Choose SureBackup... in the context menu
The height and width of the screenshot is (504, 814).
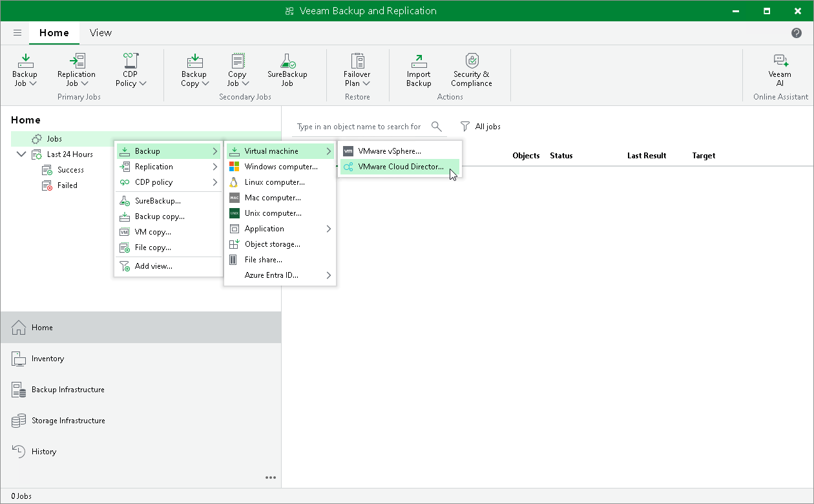[169, 201]
